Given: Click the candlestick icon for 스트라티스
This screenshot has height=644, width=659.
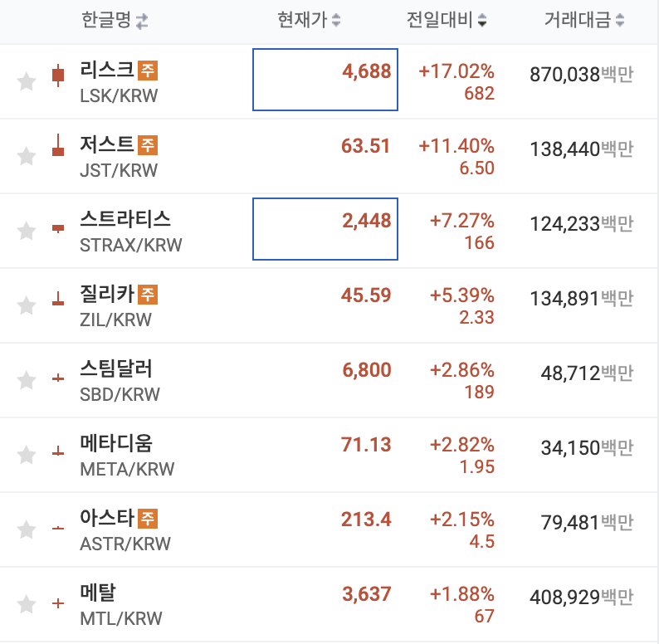Looking at the screenshot, I should [58, 229].
